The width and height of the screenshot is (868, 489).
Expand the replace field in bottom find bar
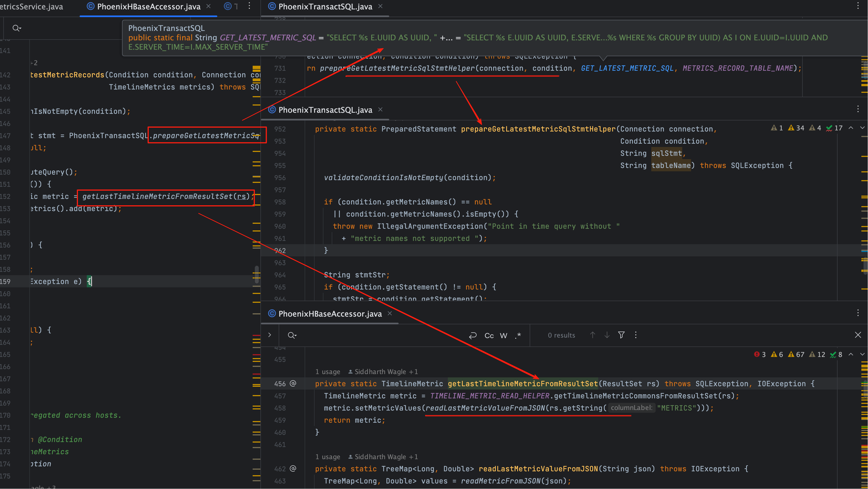270,335
